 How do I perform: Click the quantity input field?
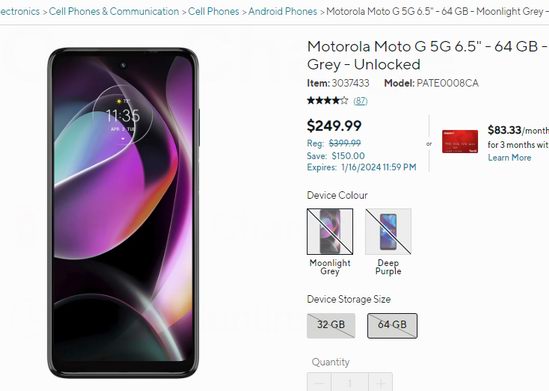click(350, 382)
